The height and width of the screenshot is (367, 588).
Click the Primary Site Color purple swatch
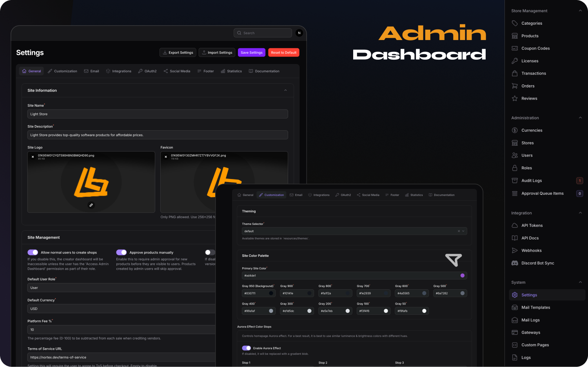click(x=463, y=276)
